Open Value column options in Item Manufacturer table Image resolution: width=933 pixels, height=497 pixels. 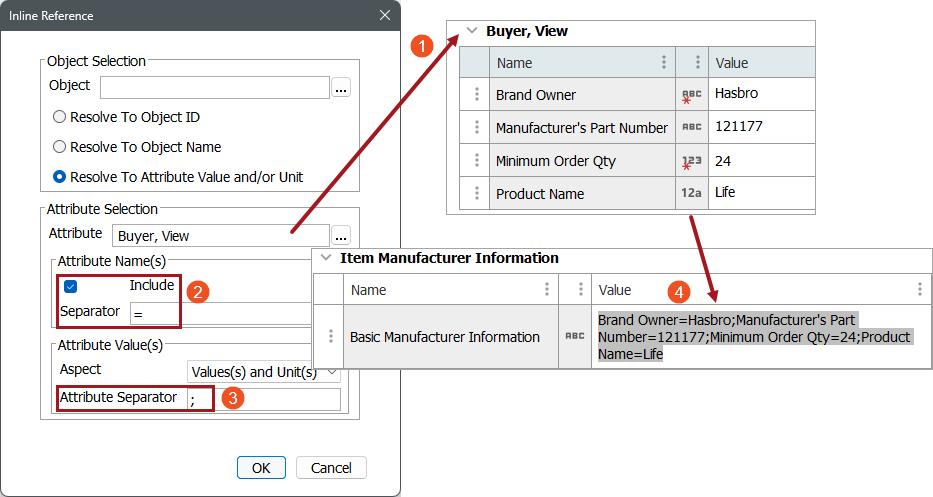pos(920,290)
